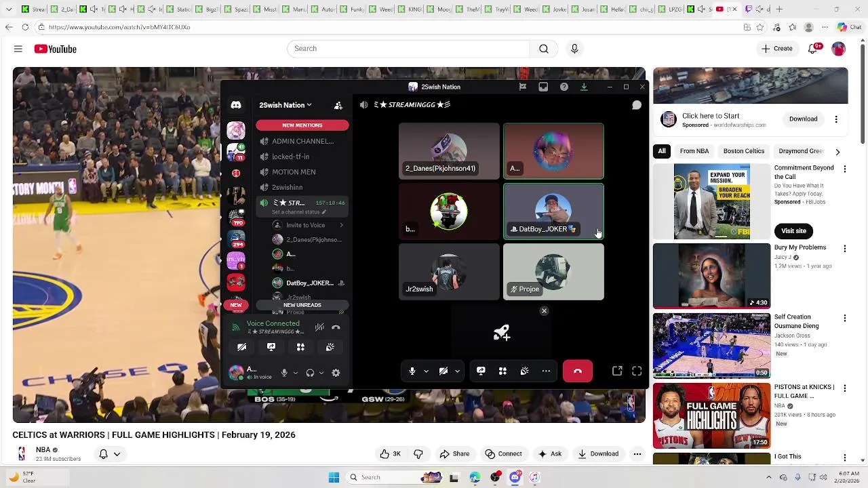Click inside the YouTube search field

coord(408,49)
